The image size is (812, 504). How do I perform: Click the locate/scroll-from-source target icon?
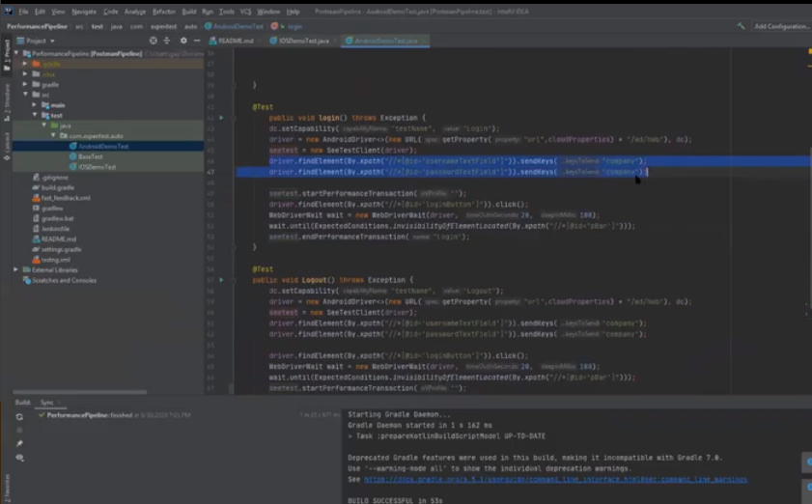tap(154, 41)
